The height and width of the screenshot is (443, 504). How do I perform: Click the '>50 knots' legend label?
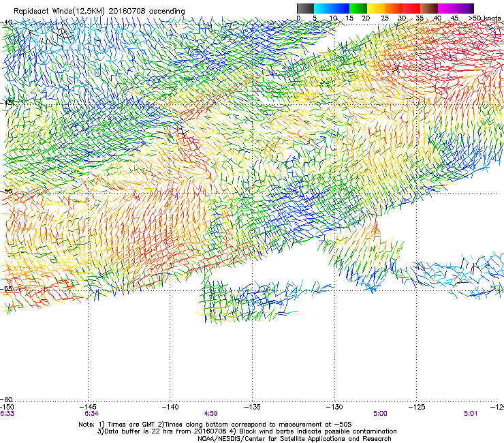coord(484,18)
